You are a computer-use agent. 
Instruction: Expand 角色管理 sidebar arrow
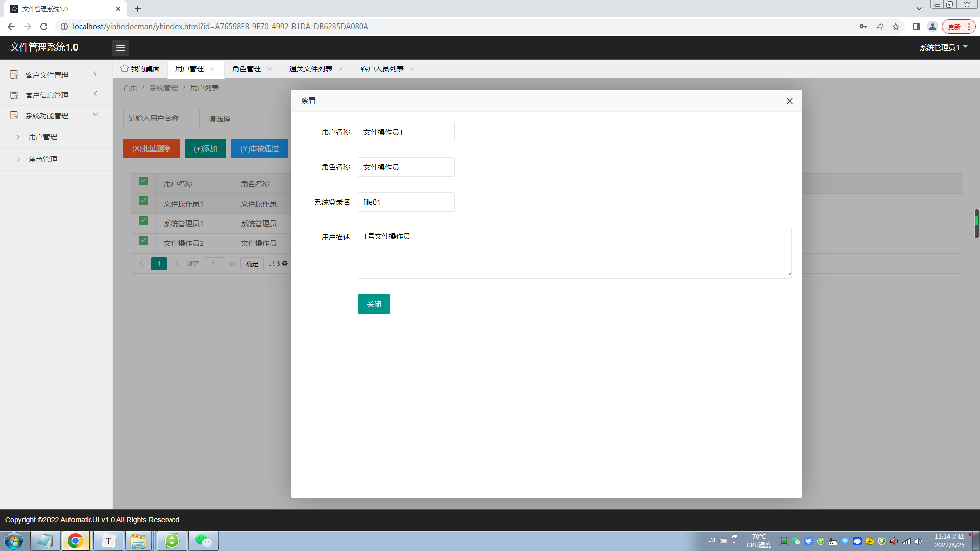point(18,159)
